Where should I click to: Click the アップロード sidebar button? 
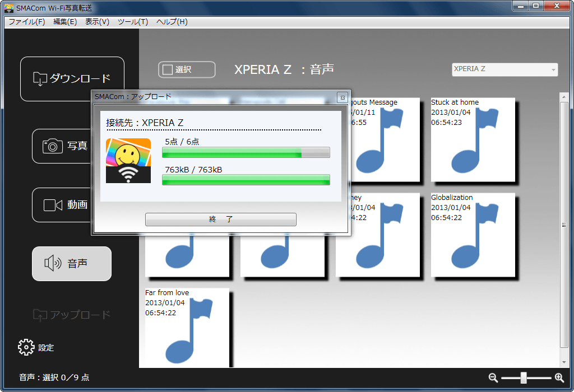(72, 315)
